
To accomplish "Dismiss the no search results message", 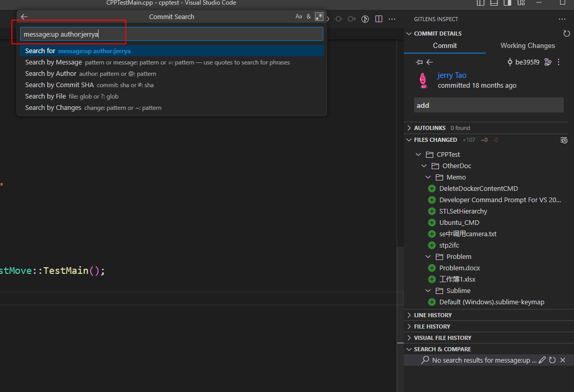I will [x=562, y=360].
